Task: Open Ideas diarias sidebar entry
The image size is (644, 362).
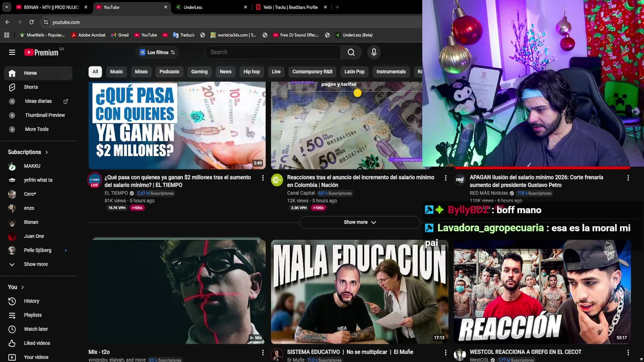Action: pyautogui.click(x=38, y=101)
